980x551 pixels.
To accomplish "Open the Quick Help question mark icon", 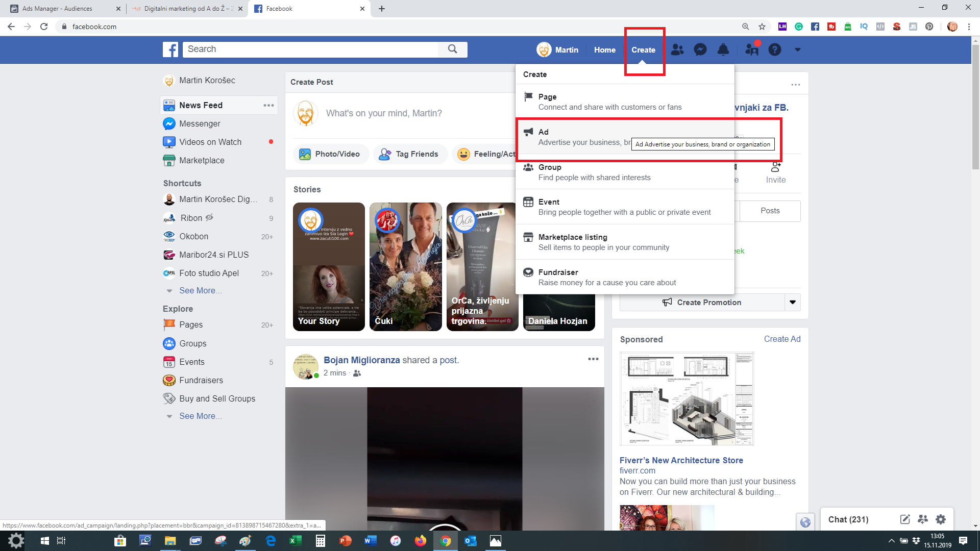I will 775,49.
